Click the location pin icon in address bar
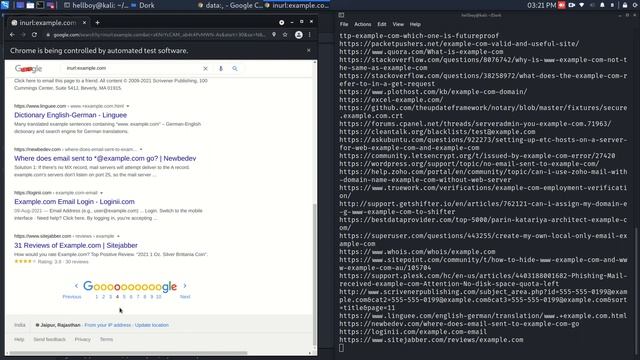 click(x=274, y=35)
